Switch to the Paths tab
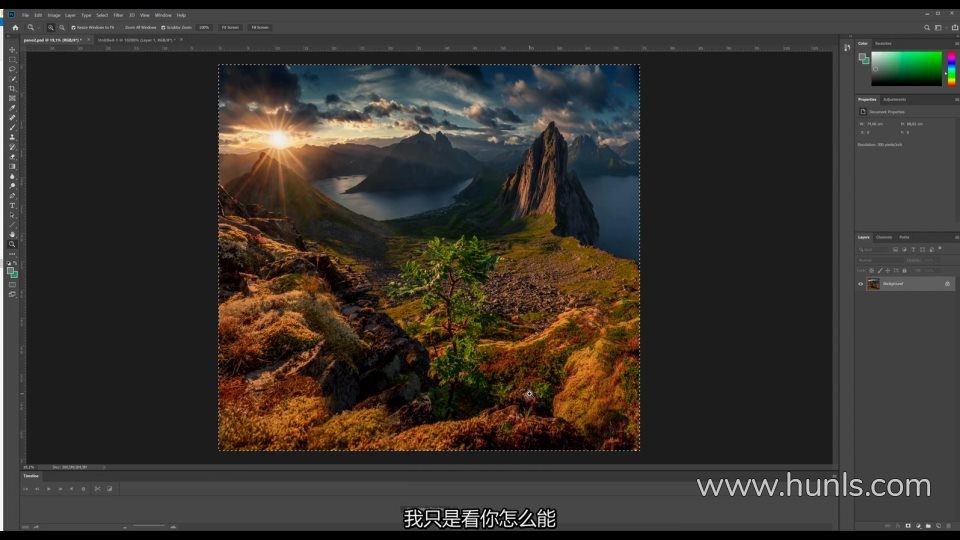The image size is (960, 540). pyautogui.click(x=904, y=237)
